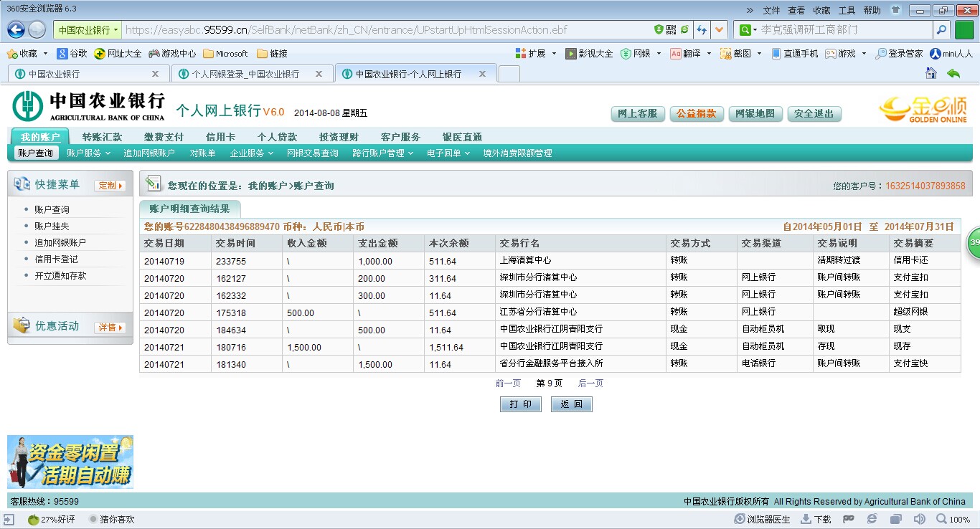The height and width of the screenshot is (529, 980).
Task: Expand the 企业服务 dropdown menu
Action: (x=252, y=153)
